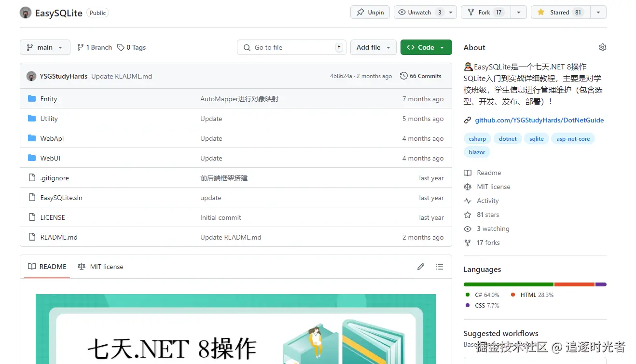Image resolution: width=636 pixels, height=364 pixels.
Task: Click the orange HTML segment of language bar
Action: point(575,284)
